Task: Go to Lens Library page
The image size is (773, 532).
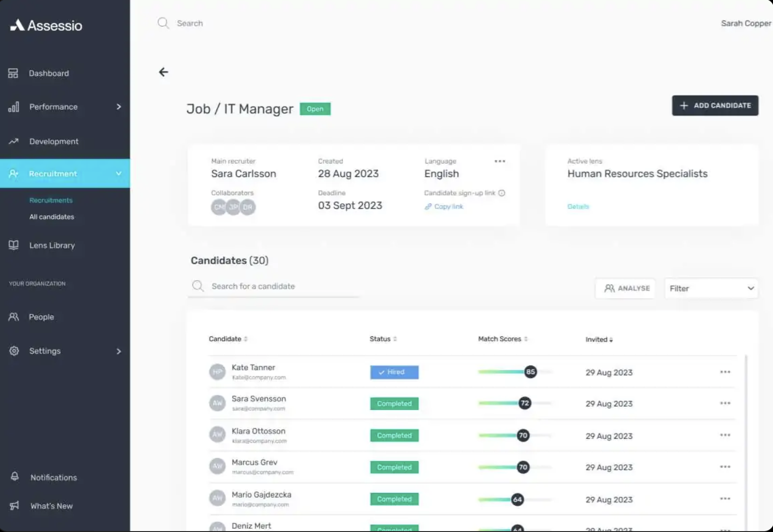Action: click(52, 245)
